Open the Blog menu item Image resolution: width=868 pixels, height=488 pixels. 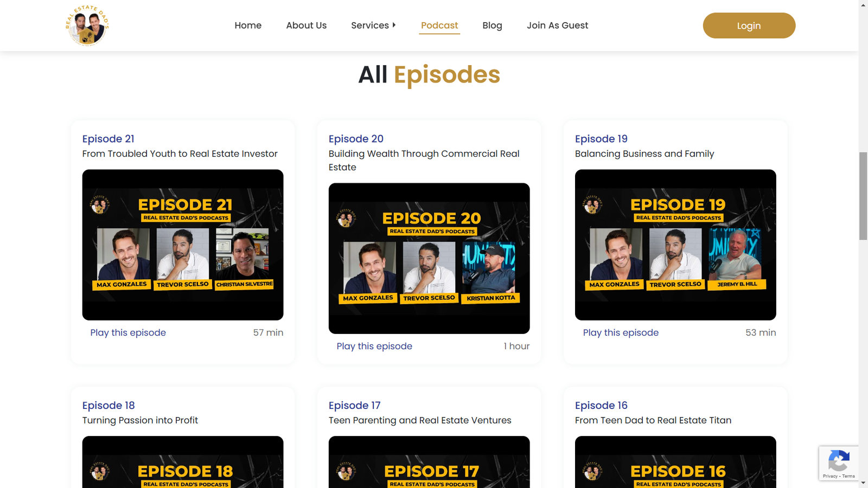[x=492, y=25]
